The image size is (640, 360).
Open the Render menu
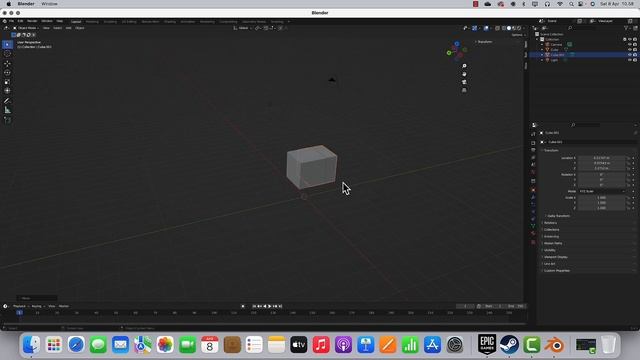(32, 21)
